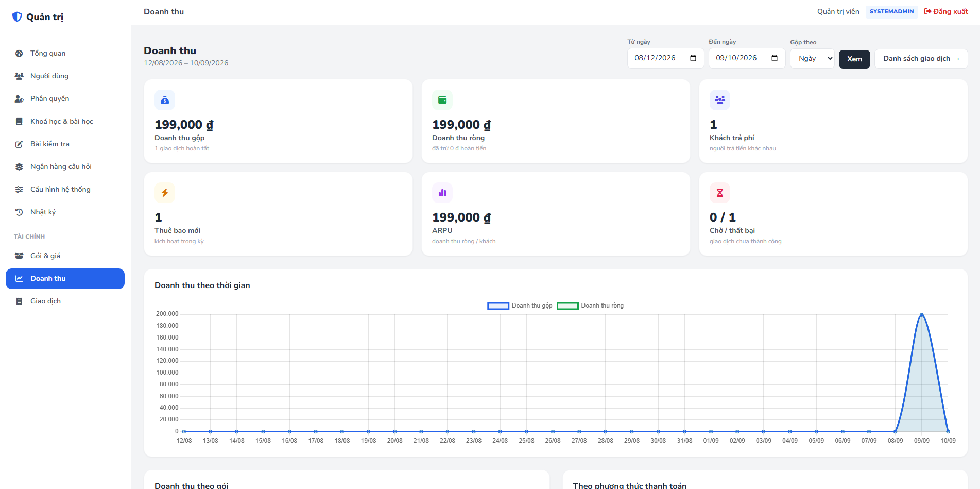Click the Người dùng users icon
Viewport: 980px width, 489px height.
[x=19, y=76]
